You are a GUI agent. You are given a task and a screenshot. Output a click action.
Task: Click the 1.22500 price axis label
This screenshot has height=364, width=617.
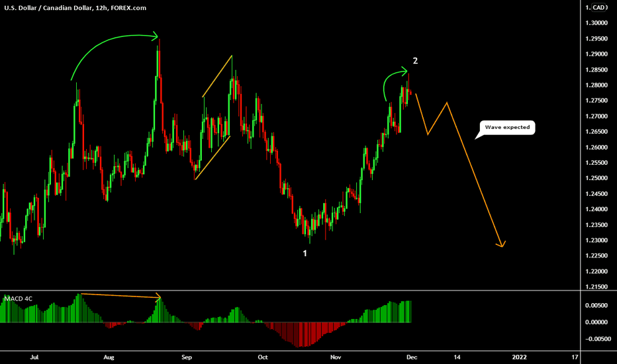596,255
